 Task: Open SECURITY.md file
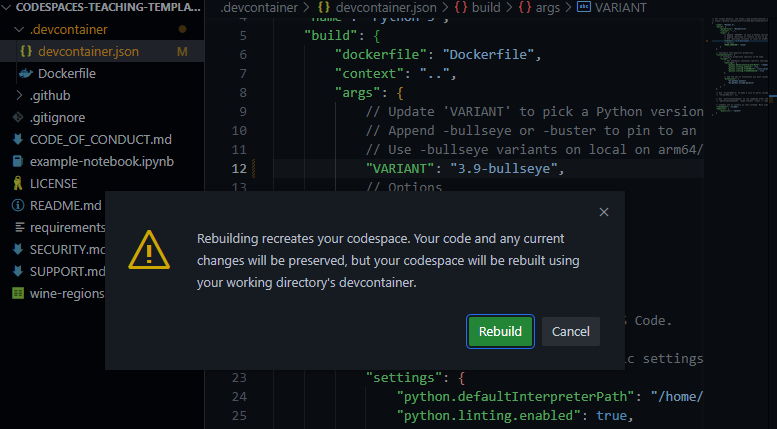67,250
